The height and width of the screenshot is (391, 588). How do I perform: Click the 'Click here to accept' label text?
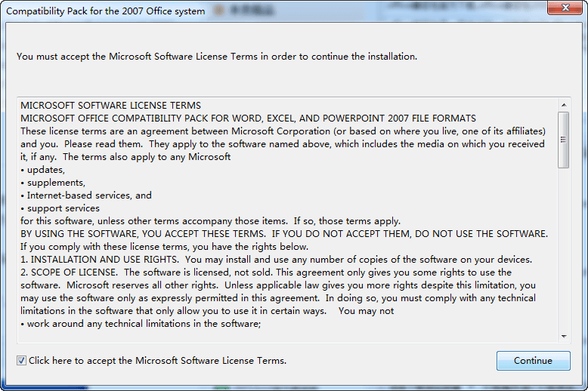tap(157, 361)
